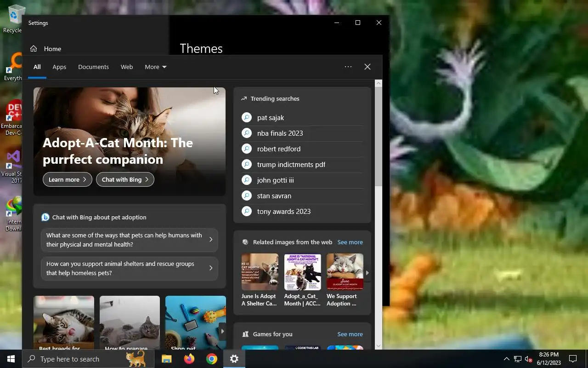The width and height of the screenshot is (588, 368).
Task: Switch to the Documents search tab
Action: point(93,67)
